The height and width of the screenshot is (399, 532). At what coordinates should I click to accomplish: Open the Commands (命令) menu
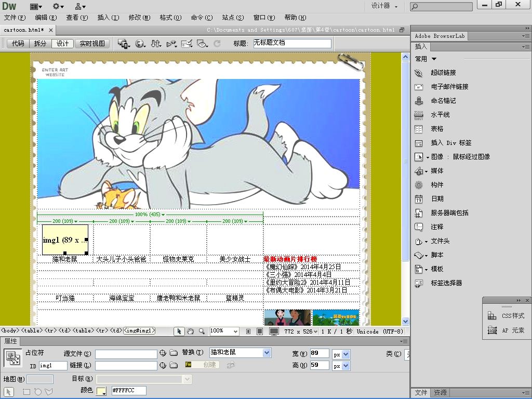(x=202, y=18)
